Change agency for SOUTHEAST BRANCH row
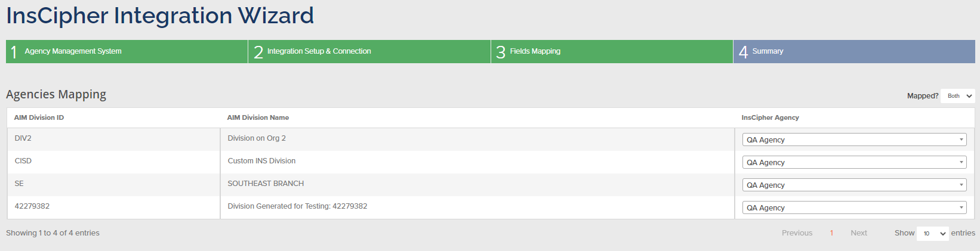Viewport: 980px width, 251px height. [854, 185]
